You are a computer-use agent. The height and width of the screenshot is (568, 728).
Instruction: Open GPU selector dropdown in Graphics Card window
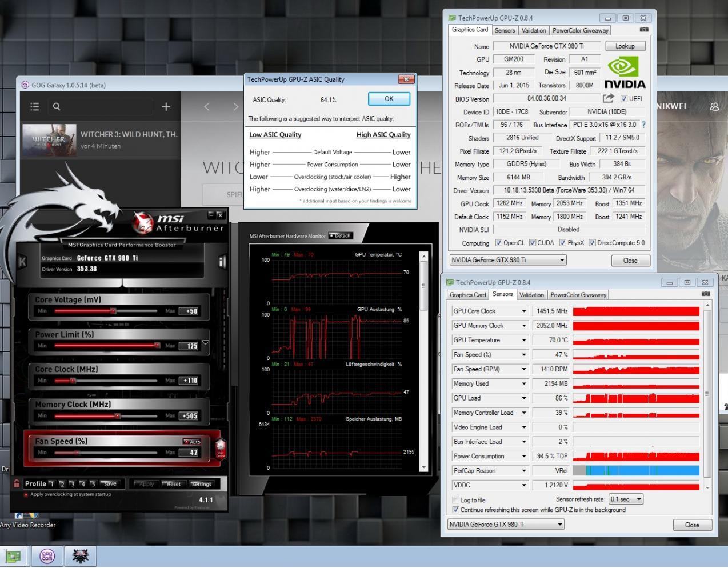(508, 260)
